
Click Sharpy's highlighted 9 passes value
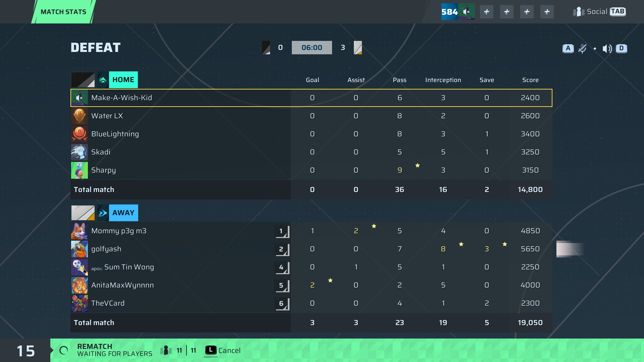[399, 170]
